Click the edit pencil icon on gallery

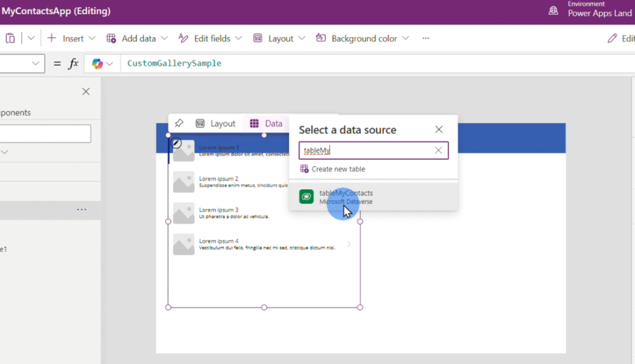pyautogui.click(x=176, y=143)
